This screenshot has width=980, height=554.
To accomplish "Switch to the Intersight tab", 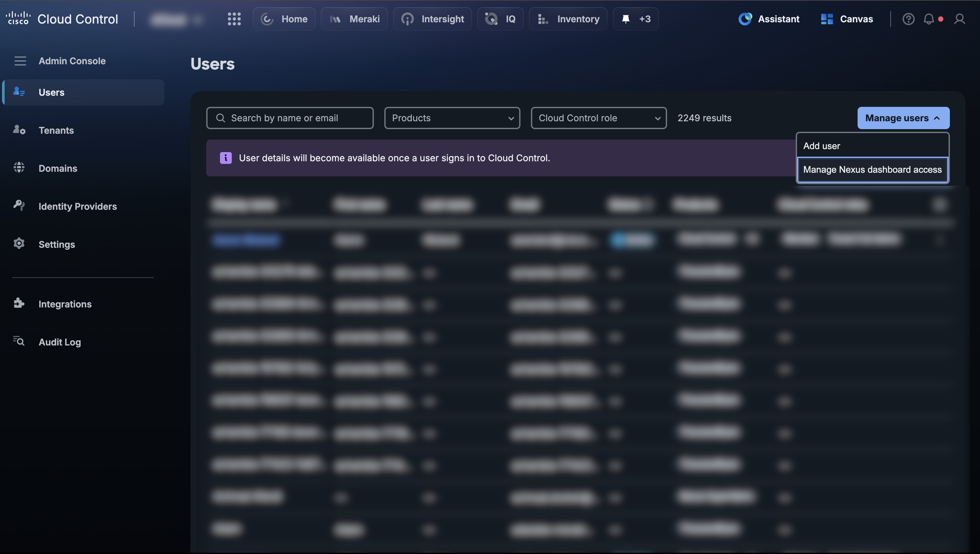I will click(432, 19).
